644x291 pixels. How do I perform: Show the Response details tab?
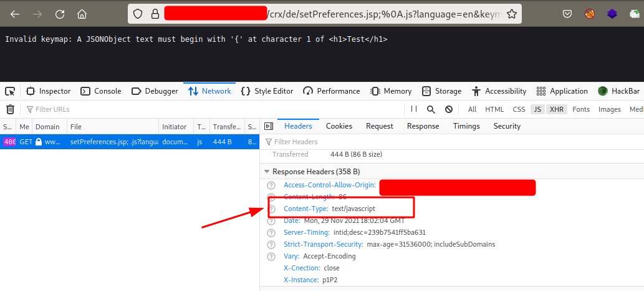[x=423, y=126]
